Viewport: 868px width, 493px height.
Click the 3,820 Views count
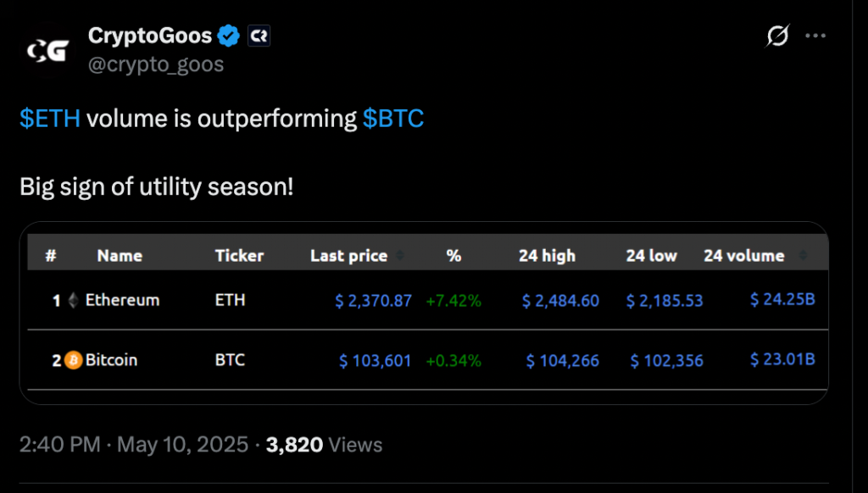click(x=324, y=444)
